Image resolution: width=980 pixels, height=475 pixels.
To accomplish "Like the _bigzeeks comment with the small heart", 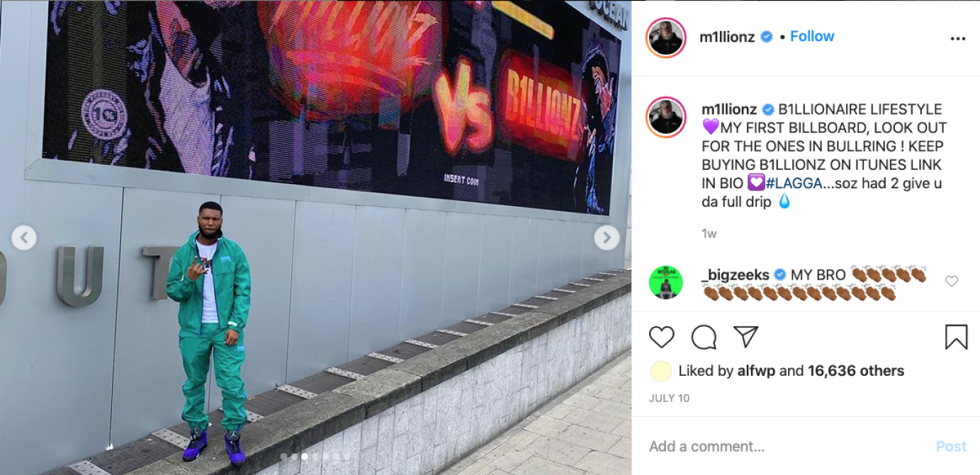I will point(952,281).
